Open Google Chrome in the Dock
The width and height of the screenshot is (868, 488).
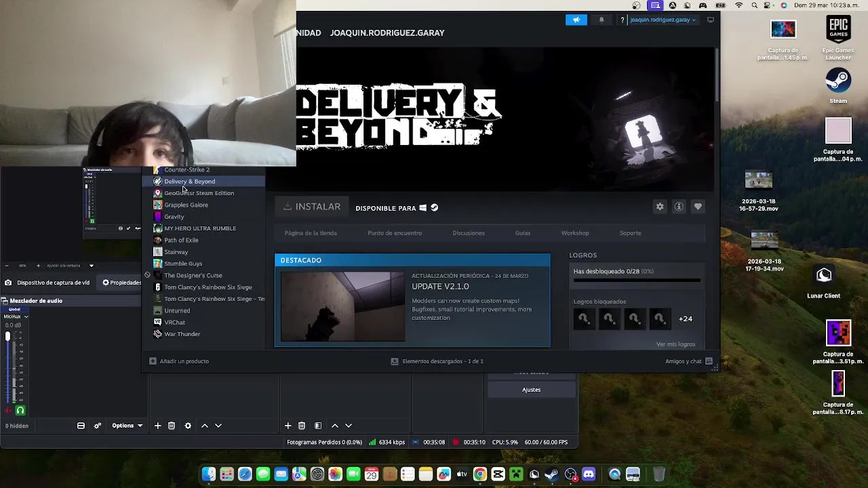click(479, 474)
